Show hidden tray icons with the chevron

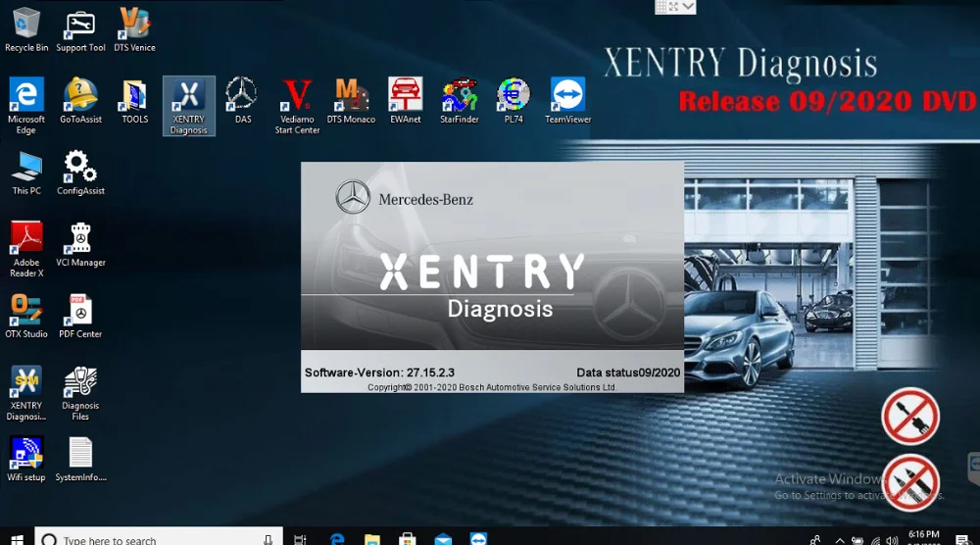click(x=840, y=541)
